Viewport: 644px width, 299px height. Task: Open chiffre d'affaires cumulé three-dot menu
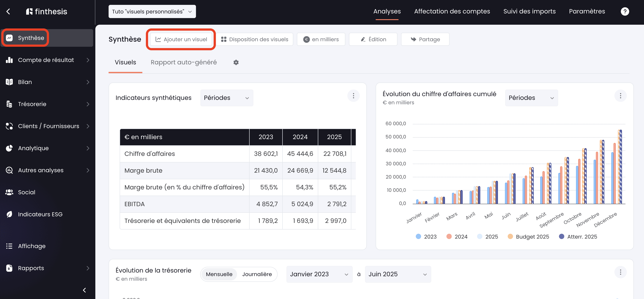[x=620, y=96]
